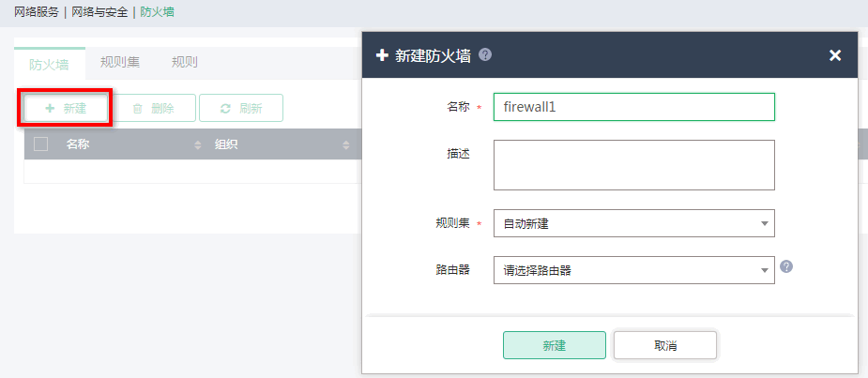The height and width of the screenshot is (378, 868).
Task: Click the help icon next to router dropdown
Action: (x=786, y=266)
